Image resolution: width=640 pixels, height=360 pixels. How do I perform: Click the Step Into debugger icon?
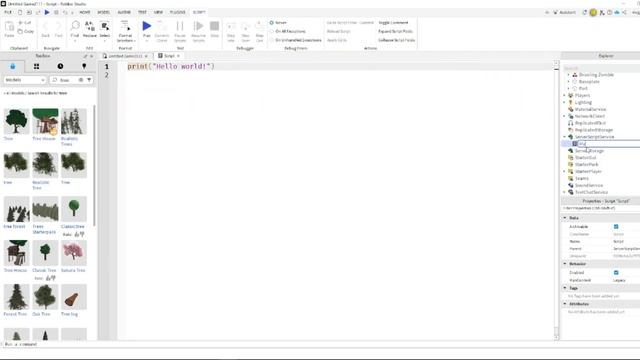(231, 27)
